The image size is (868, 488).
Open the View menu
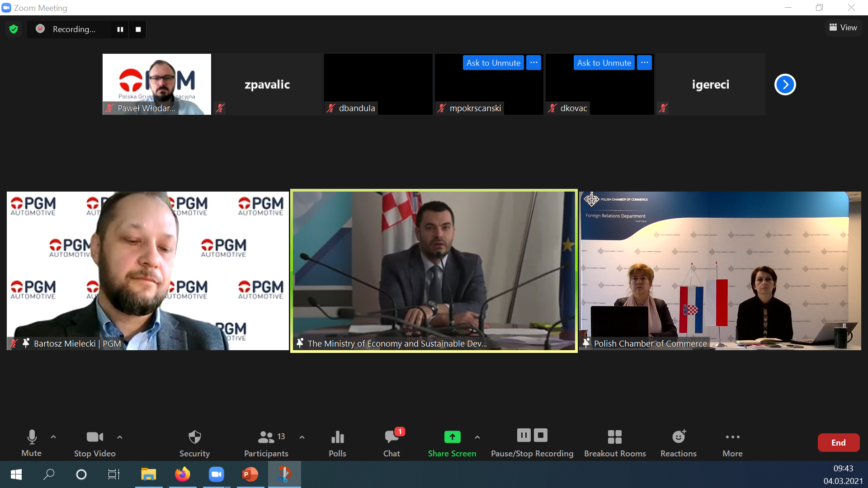pyautogui.click(x=843, y=28)
